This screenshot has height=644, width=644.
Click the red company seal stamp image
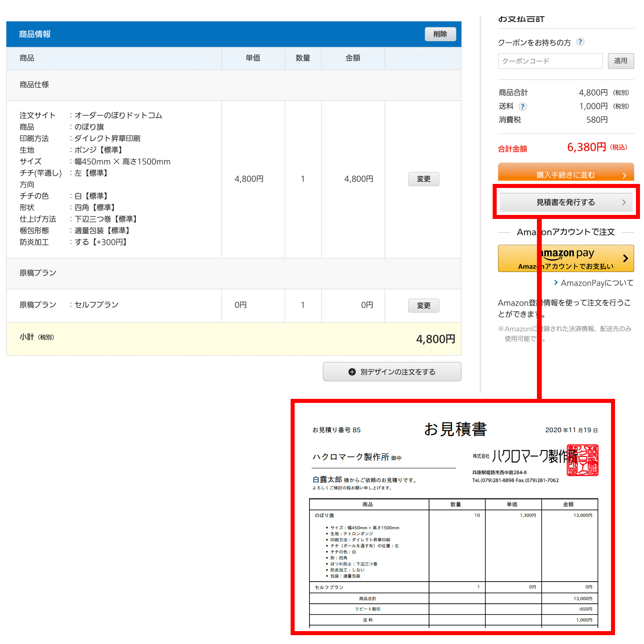582,460
